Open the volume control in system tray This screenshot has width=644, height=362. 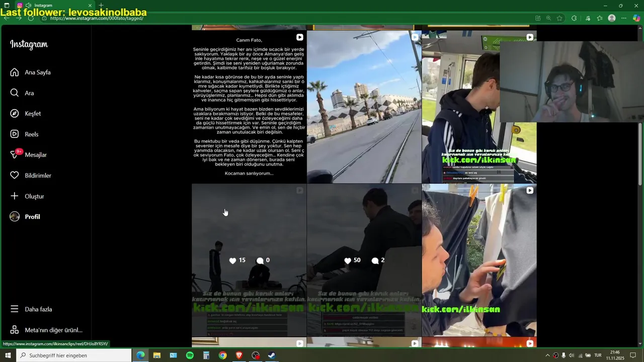(x=572, y=355)
